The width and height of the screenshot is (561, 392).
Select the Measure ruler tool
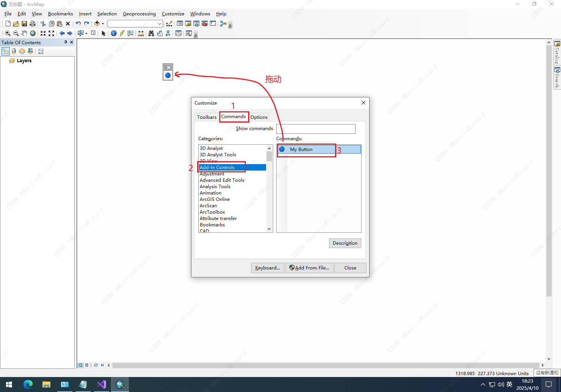(141, 33)
